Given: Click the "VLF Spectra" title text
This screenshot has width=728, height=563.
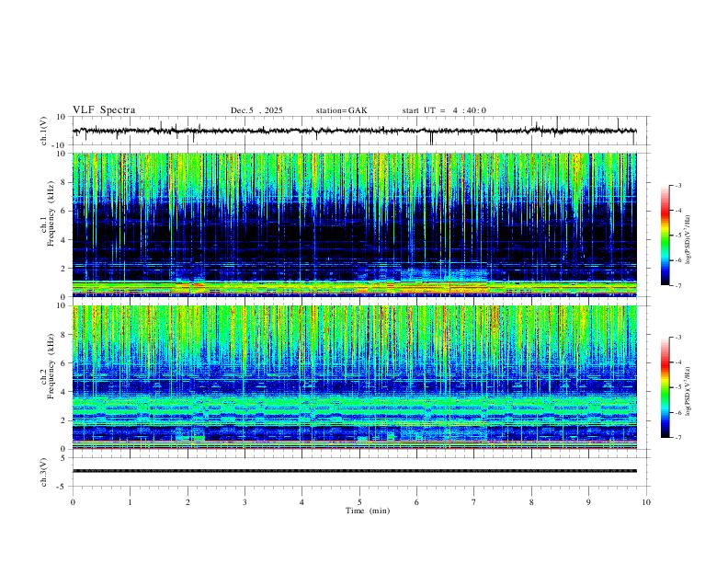Looking at the screenshot, I should pyautogui.click(x=104, y=110).
